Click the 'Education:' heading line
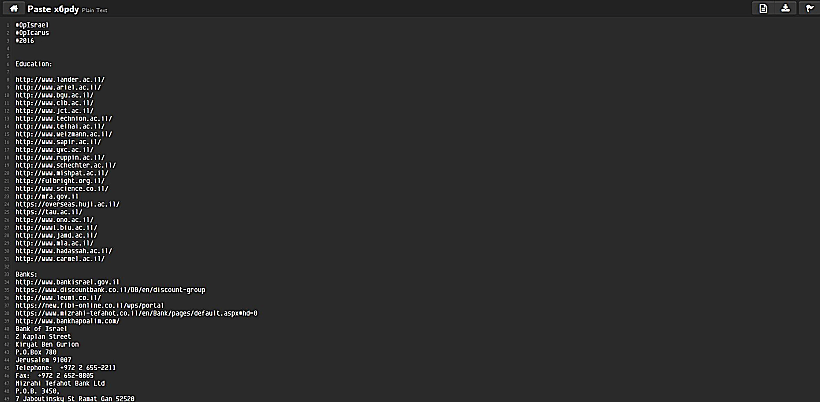 tap(35, 63)
